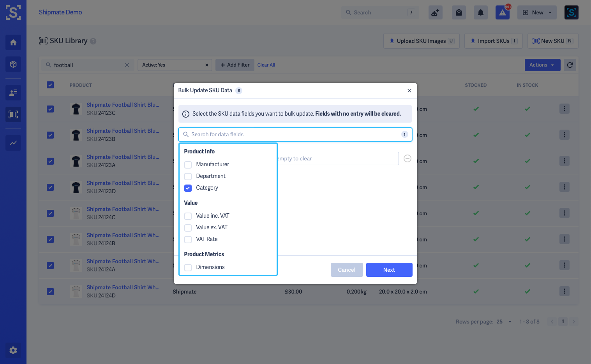591x364 pixels.
Task: Check the VAT Rate field
Action: coord(188,239)
